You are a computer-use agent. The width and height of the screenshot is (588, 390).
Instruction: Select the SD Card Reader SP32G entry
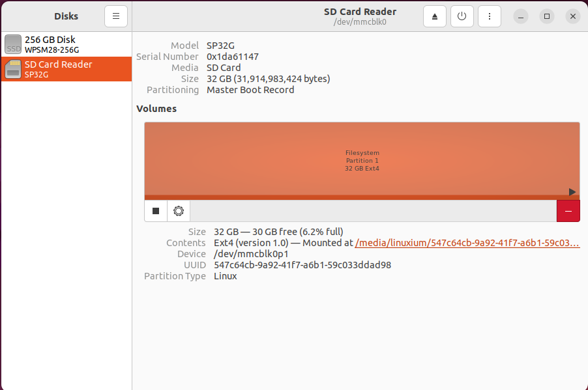pos(66,69)
